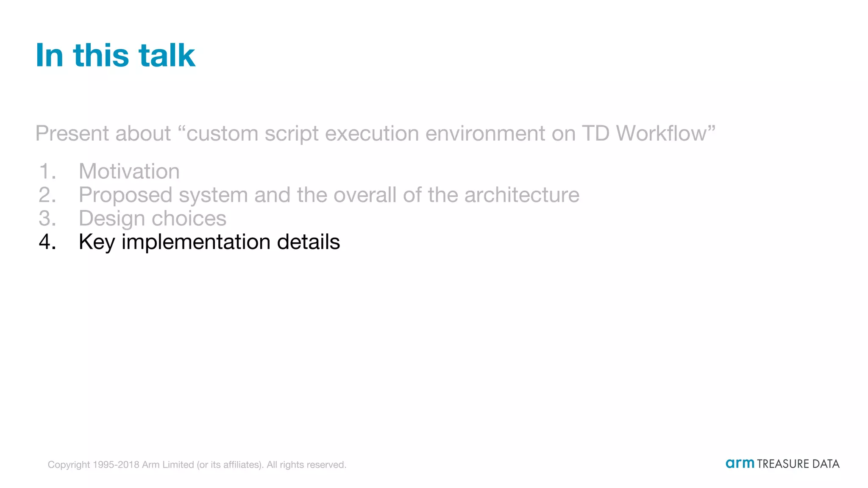Click the "Motivation" list item
868x488 pixels.
click(x=129, y=172)
